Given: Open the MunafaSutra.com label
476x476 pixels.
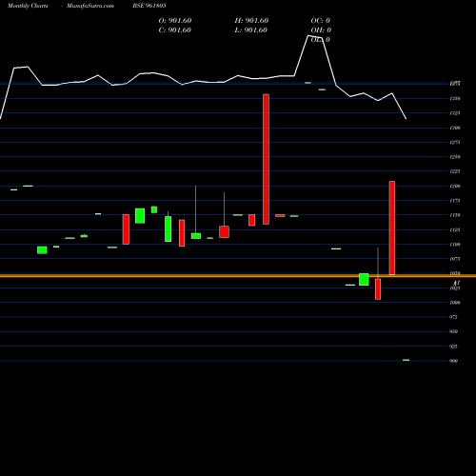Looking at the screenshot, I should click(x=90, y=6).
